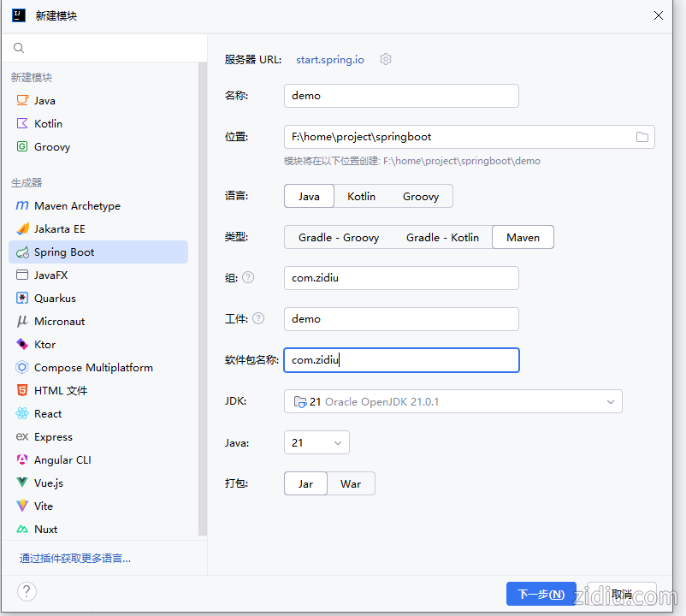Choose Groovy under new module list
This screenshot has height=616, width=686.
pos(51,147)
